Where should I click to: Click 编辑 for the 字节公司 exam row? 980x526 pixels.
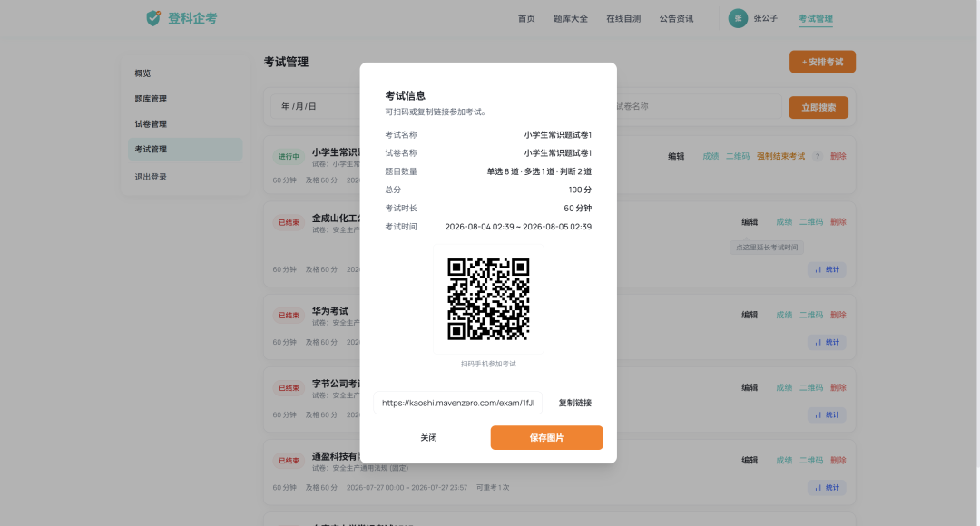click(x=750, y=387)
